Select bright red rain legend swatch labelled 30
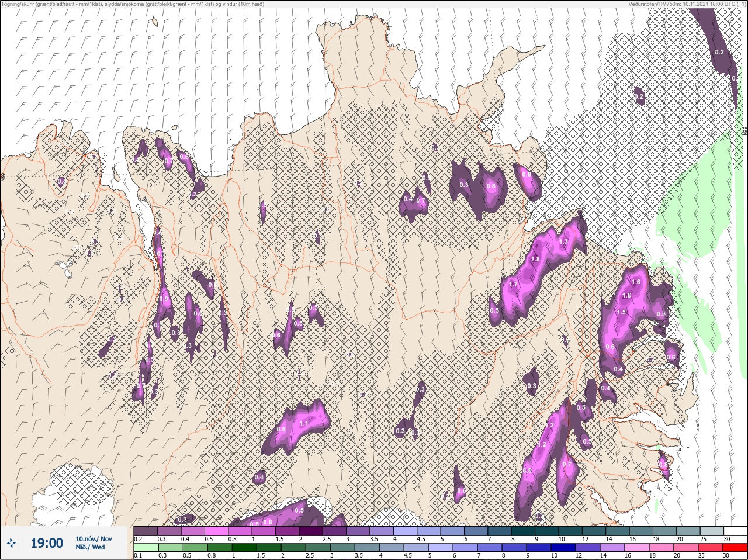The image size is (748, 560). click(735, 547)
